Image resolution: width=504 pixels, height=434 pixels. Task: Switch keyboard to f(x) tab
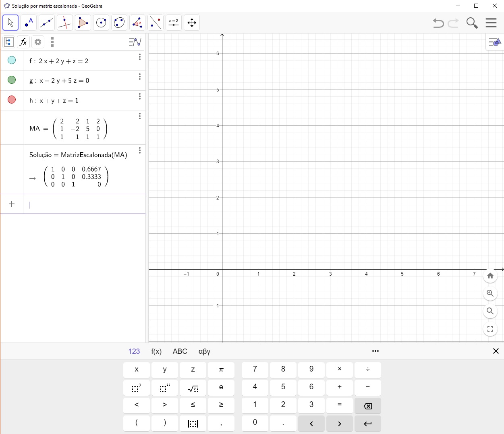(x=156, y=351)
